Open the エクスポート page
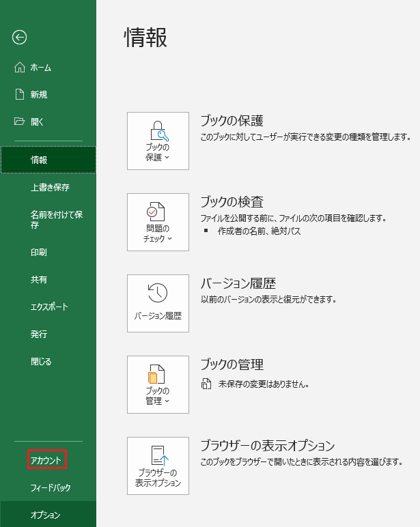The height and width of the screenshot is (527, 420). tap(49, 307)
